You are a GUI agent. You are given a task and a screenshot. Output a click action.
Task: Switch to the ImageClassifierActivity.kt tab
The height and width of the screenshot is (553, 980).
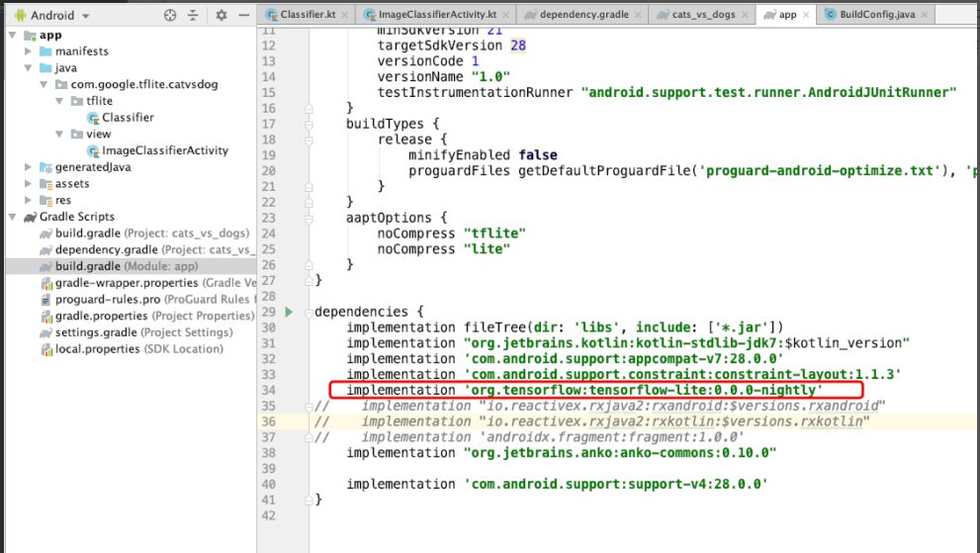pyautogui.click(x=437, y=15)
